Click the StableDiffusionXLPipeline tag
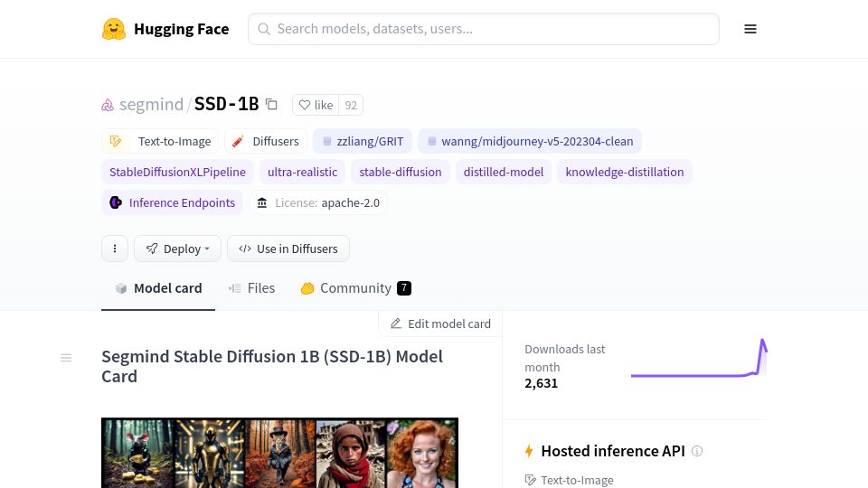The height and width of the screenshot is (488, 868). pyautogui.click(x=178, y=172)
